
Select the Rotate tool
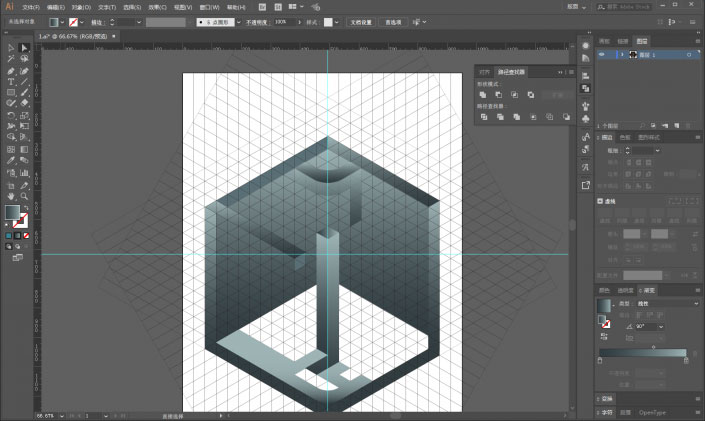[11, 115]
